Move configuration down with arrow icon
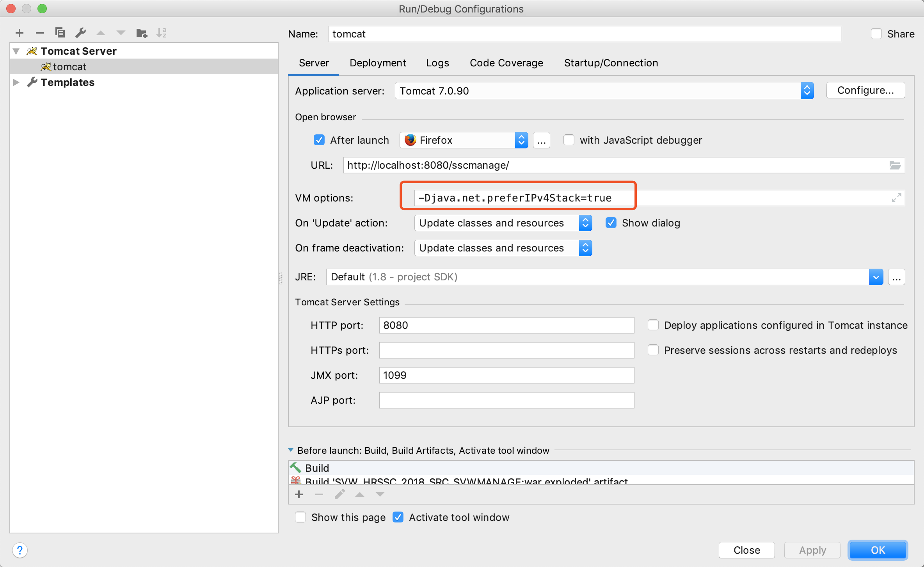Screen dimensions: 924x567 [x=121, y=33]
